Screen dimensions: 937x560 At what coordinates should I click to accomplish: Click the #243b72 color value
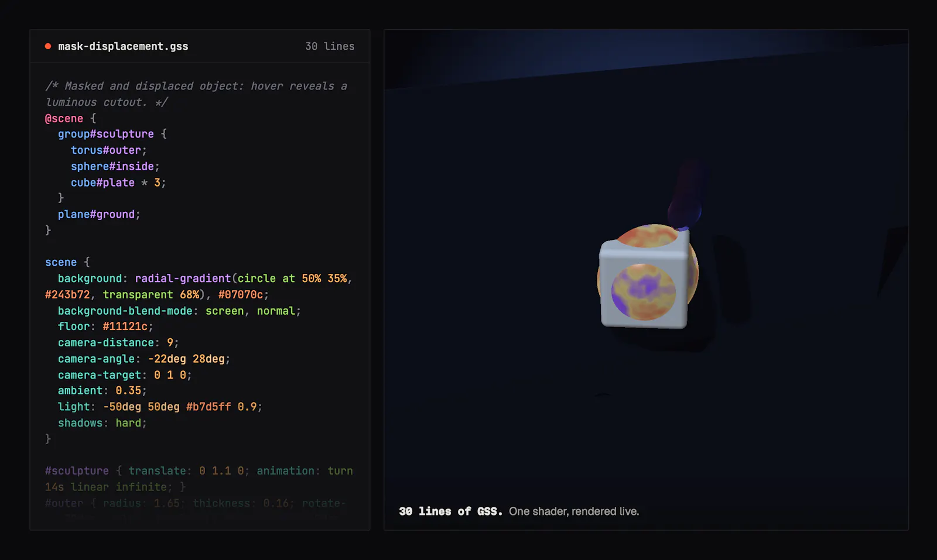pyautogui.click(x=67, y=294)
